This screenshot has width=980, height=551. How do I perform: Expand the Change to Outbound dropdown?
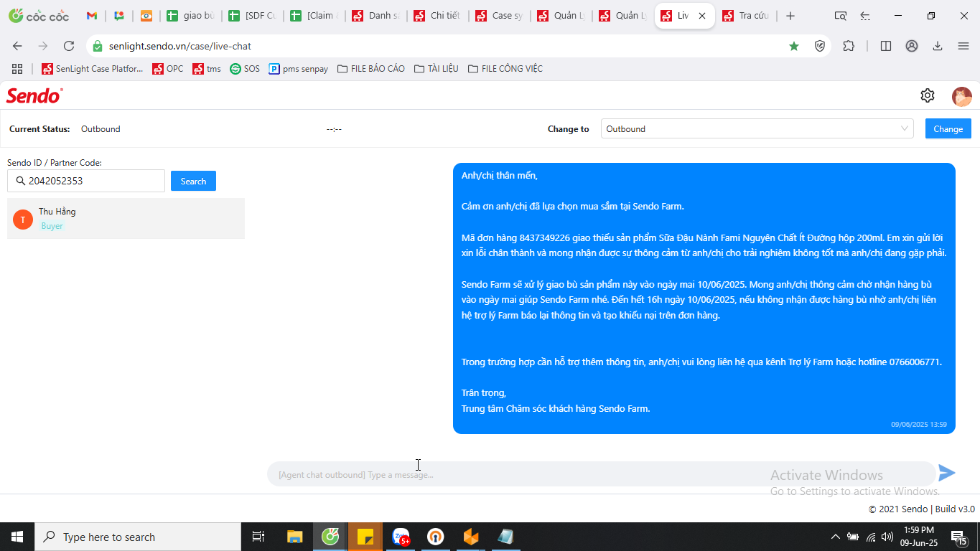(x=757, y=129)
